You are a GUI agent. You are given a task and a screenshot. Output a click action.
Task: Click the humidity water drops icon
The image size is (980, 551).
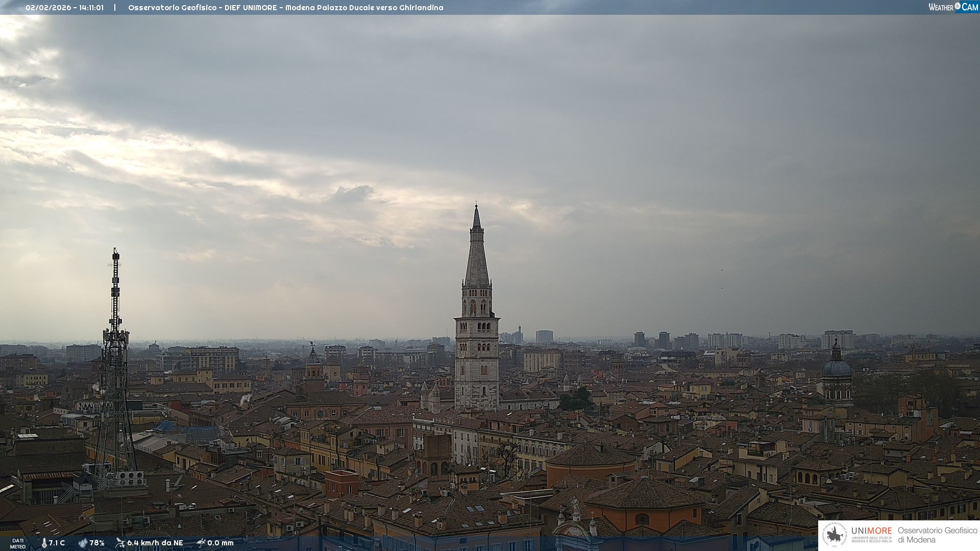tap(83, 543)
